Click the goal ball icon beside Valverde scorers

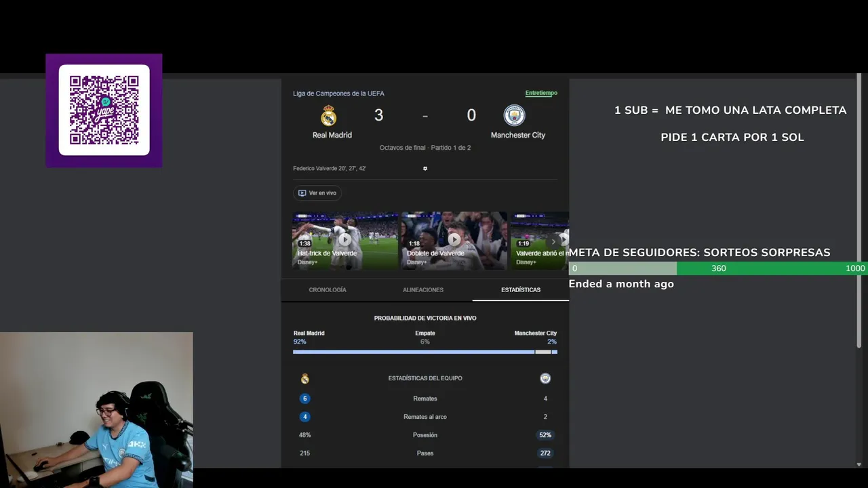pos(425,168)
